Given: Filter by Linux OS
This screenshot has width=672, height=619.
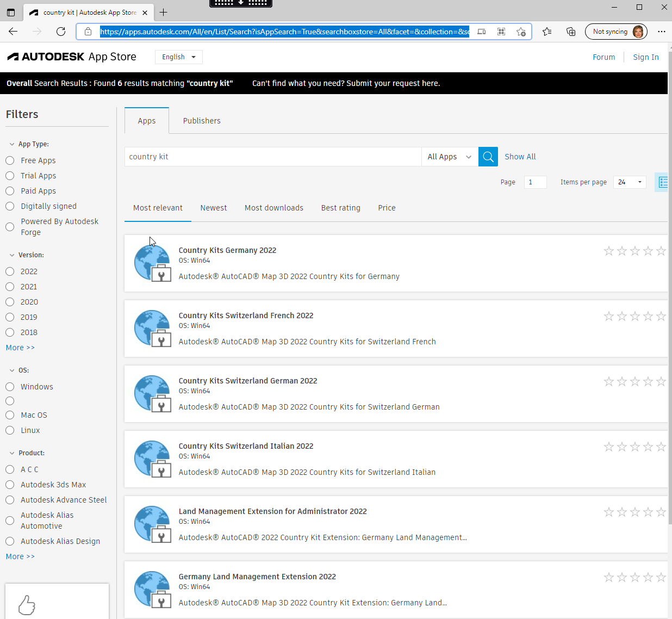Looking at the screenshot, I should coord(10,430).
